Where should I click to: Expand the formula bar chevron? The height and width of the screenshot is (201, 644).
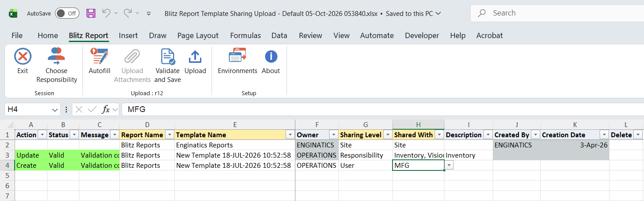(115, 109)
